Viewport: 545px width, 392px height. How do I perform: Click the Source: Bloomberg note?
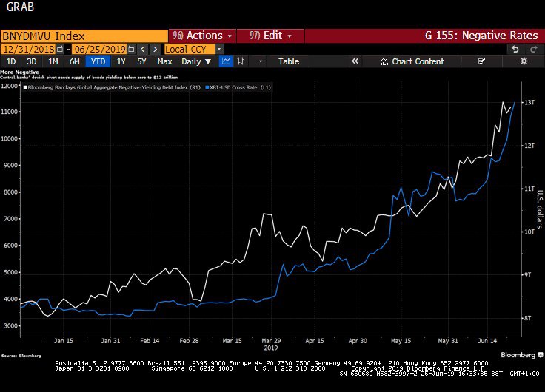[x=21, y=356]
